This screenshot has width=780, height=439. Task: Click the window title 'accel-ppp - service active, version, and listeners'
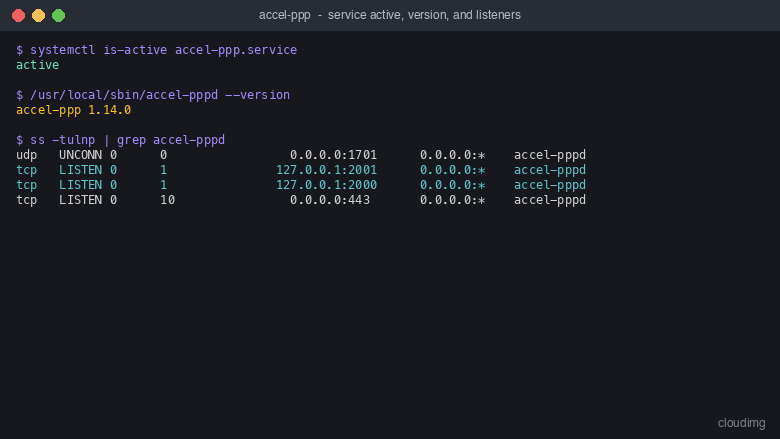click(x=390, y=15)
